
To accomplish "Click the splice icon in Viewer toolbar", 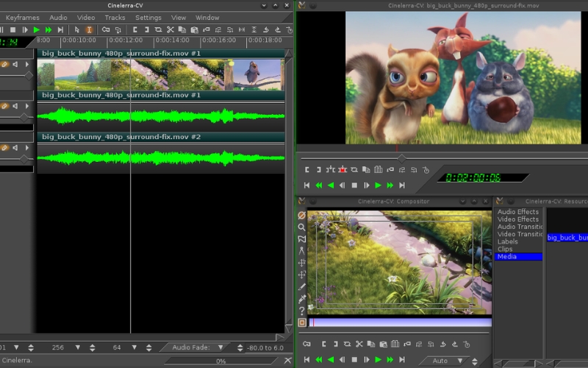I will 330,170.
